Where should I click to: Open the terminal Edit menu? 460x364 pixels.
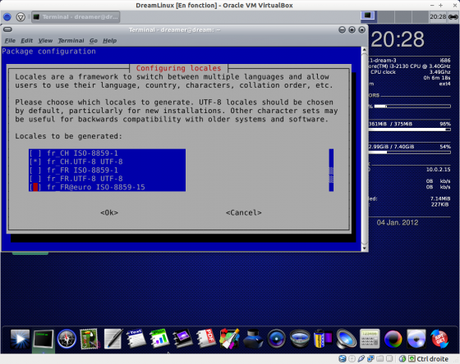[x=27, y=41]
